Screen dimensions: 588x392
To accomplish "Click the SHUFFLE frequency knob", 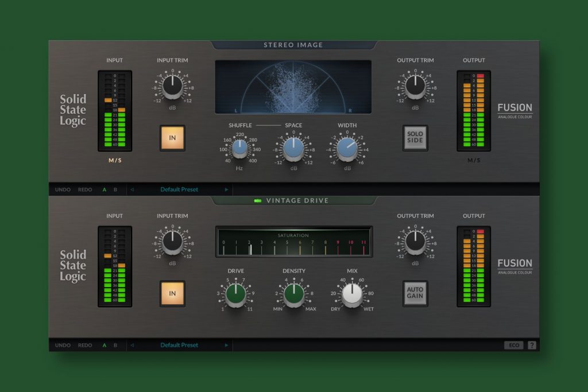I will 239,149.
